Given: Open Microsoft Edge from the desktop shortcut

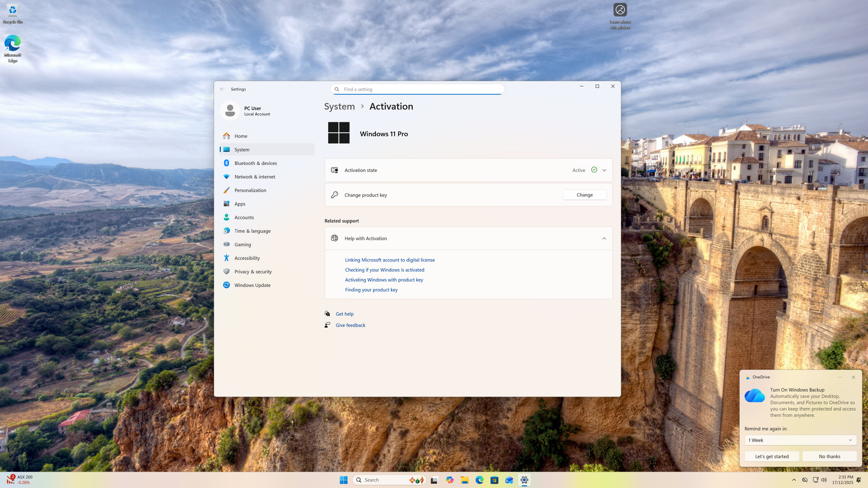Looking at the screenshot, I should point(12,44).
